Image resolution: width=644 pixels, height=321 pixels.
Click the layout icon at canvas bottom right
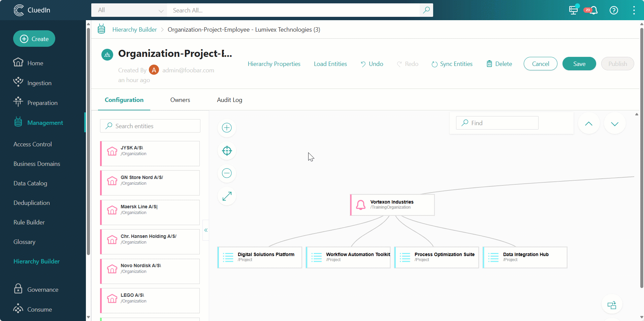point(612,305)
